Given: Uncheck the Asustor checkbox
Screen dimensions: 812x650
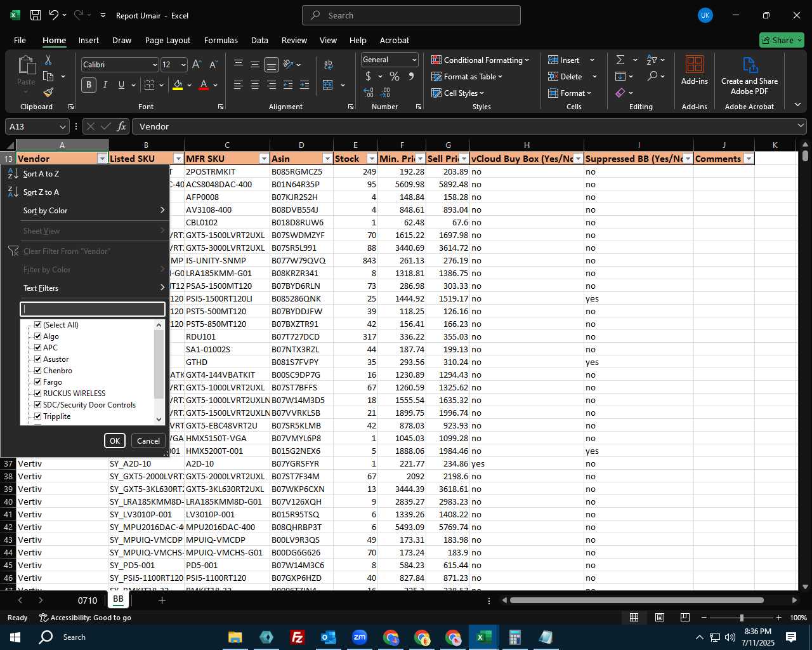Looking at the screenshot, I should click(x=37, y=359).
